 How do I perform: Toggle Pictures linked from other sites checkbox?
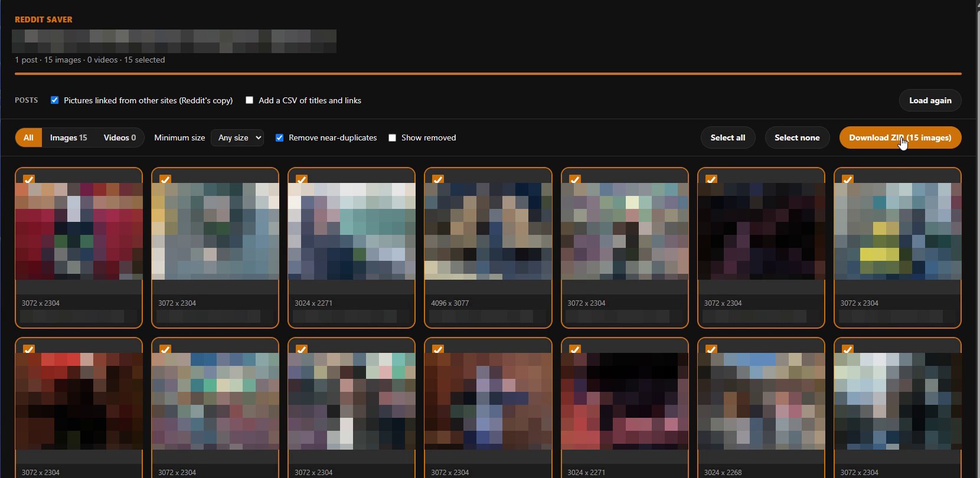(x=54, y=100)
